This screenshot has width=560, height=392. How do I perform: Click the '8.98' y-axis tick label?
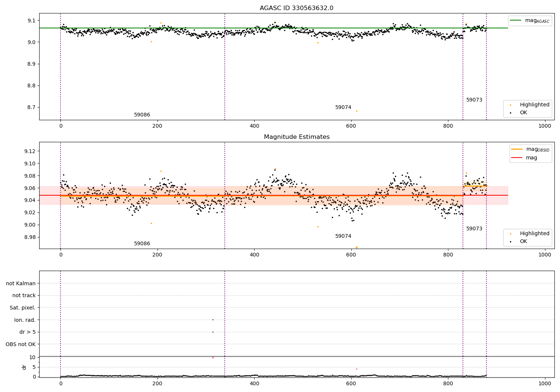point(30,237)
